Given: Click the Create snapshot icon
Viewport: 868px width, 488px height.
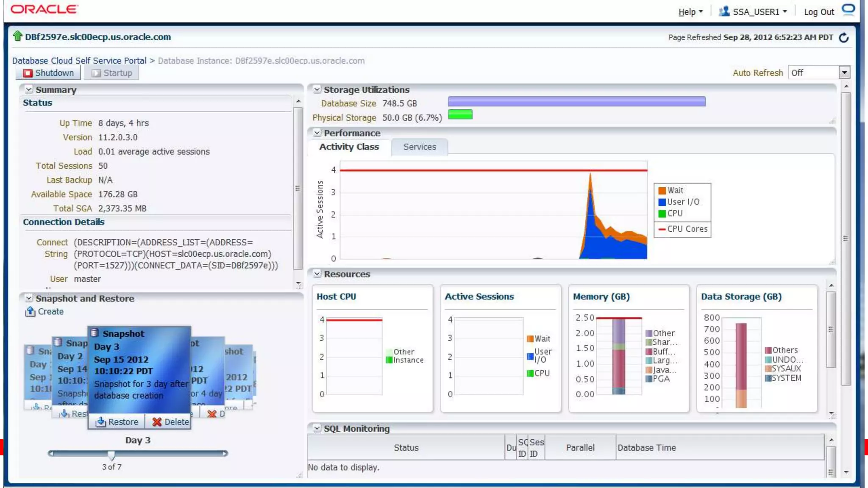Looking at the screenshot, I should click(x=30, y=312).
